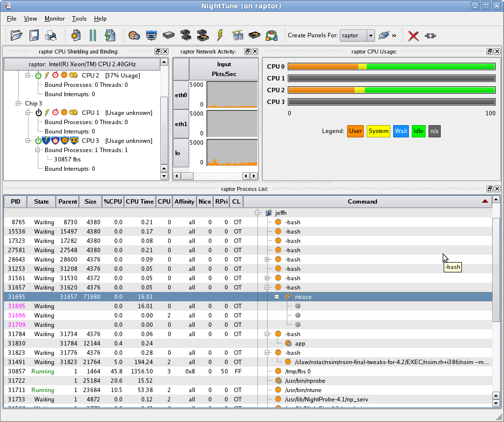This screenshot has width=504, height=422.
Task: Sort process list by %CPU column header
Action: coord(112,202)
